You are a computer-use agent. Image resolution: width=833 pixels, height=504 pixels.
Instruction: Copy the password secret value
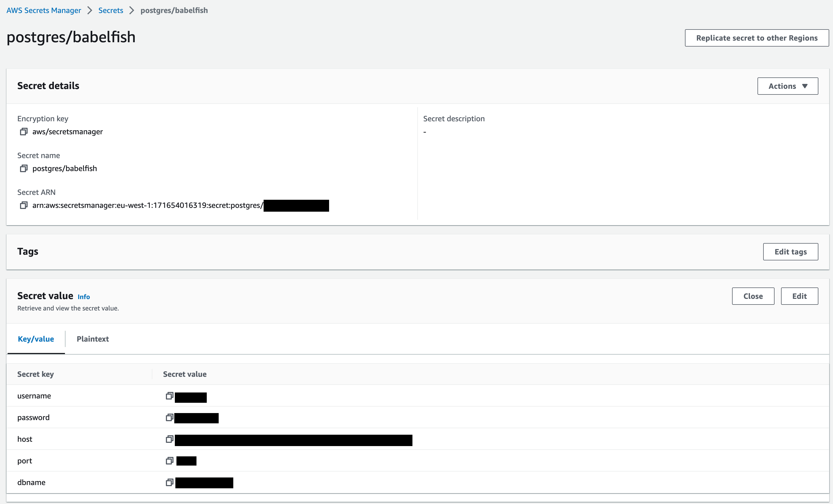click(x=169, y=417)
